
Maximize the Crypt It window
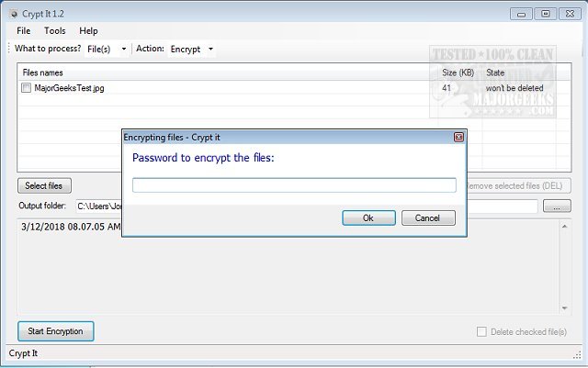tap(546, 14)
